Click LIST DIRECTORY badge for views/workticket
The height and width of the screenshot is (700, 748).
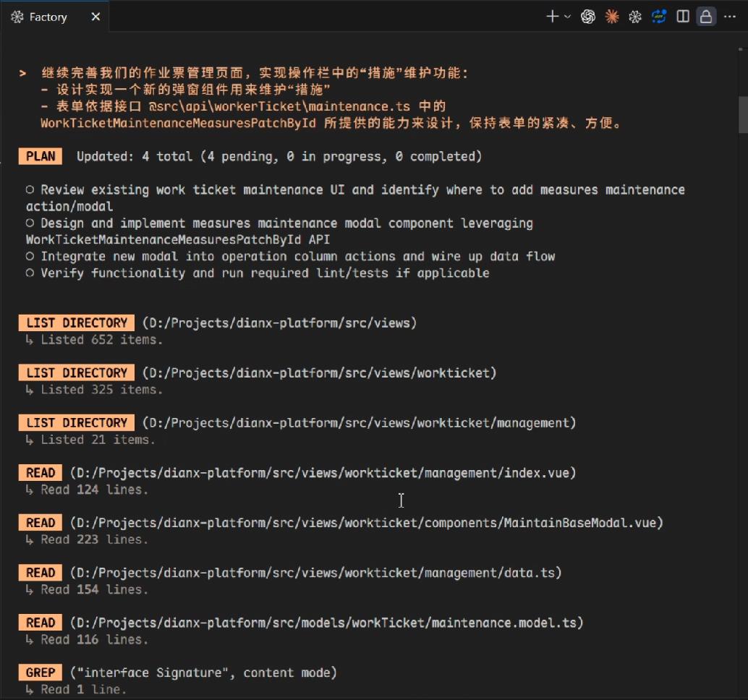[77, 373]
